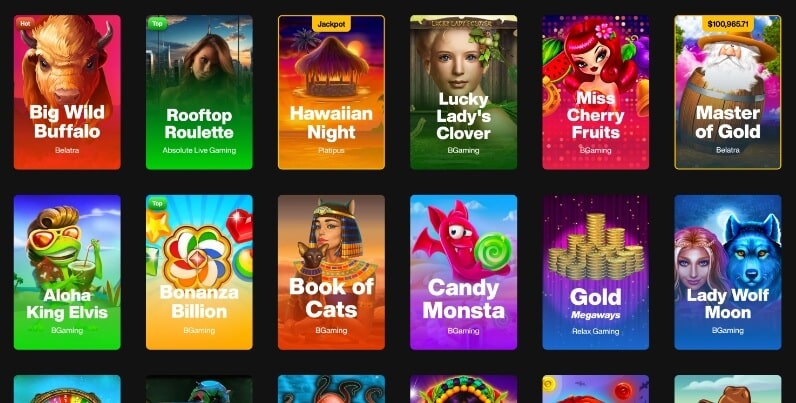796x403 pixels.
Task: Click the Hot badge on Big Wild Buffalo
Action: [24, 23]
